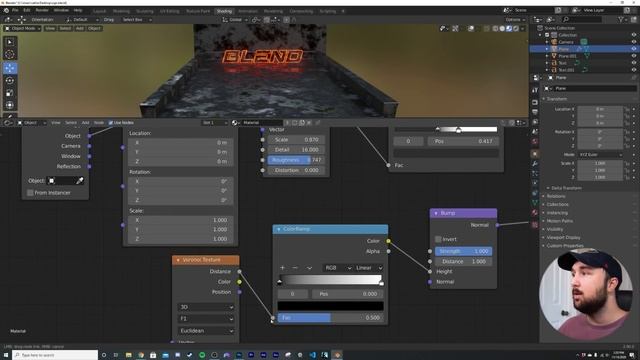
Task: Open Blender from the Windows taskbar
Action: click(x=337, y=355)
